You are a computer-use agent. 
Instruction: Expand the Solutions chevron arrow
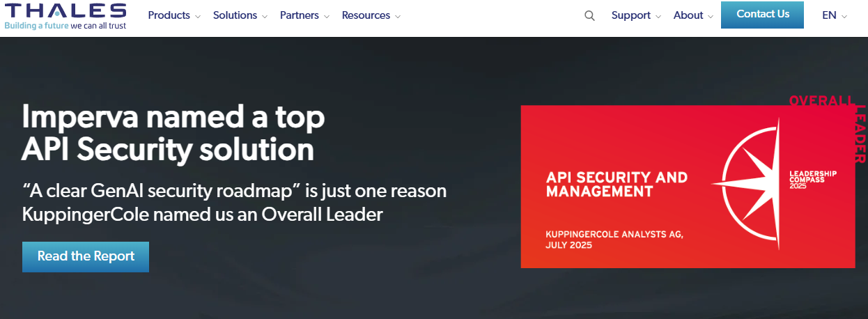tap(265, 17)
